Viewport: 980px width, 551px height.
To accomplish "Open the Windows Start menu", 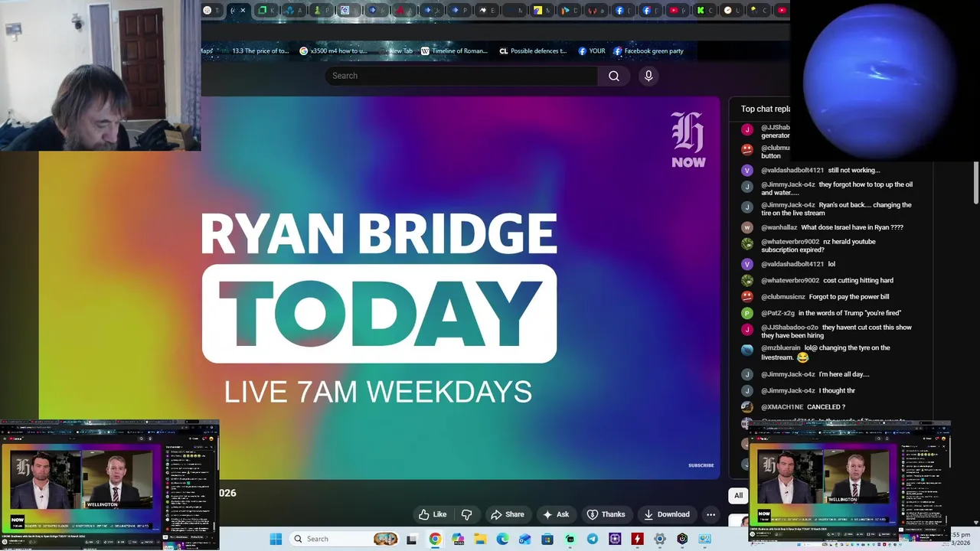I will click(x=276, y=539).
